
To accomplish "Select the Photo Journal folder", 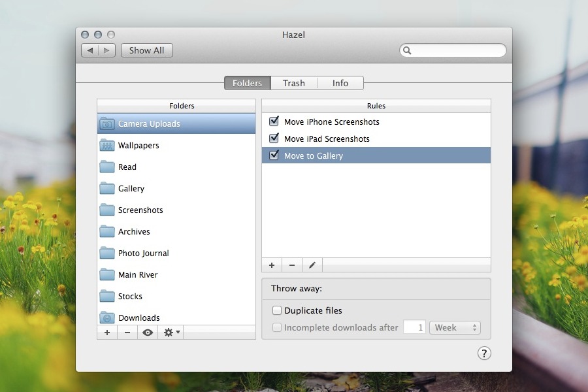I will 143,253.
